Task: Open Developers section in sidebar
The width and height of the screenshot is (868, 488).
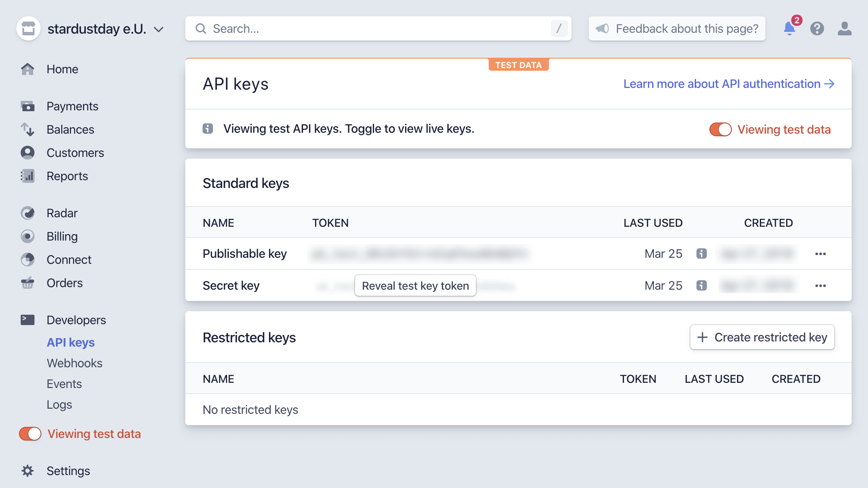Action: [x=76, y=320]
